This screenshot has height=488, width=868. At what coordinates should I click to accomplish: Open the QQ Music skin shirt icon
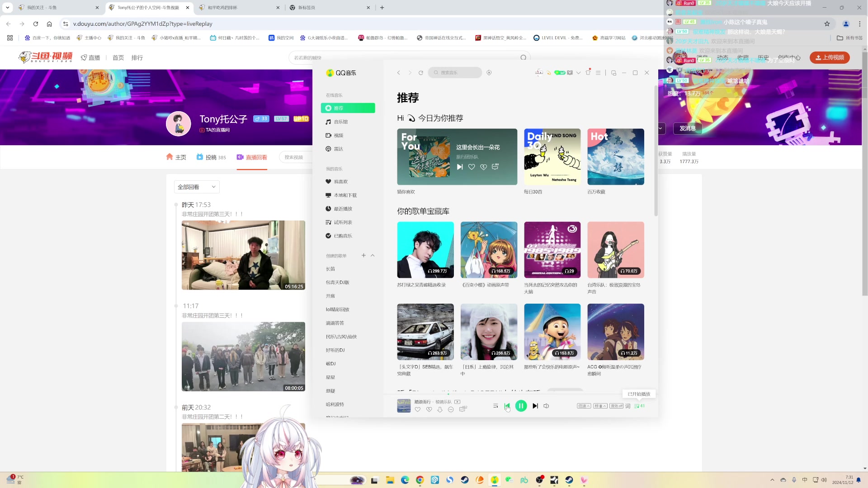pyautogui.click(x=588, y=72)
